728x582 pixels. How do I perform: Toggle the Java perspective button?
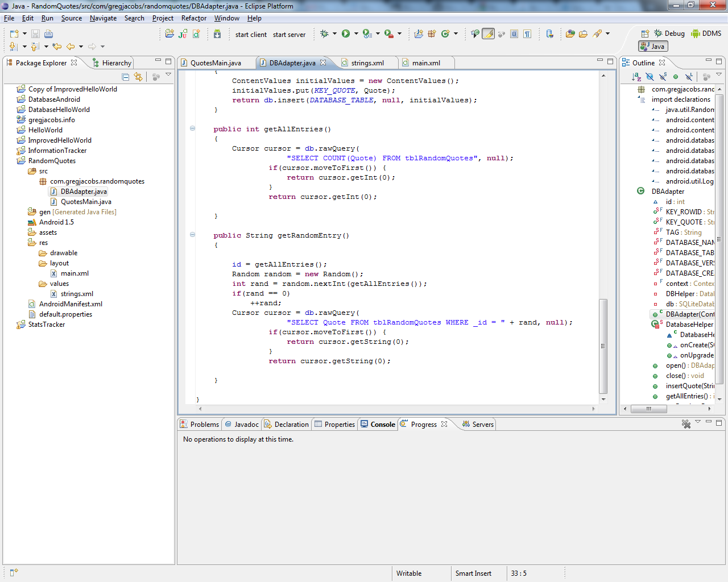[x=653, y=46]
